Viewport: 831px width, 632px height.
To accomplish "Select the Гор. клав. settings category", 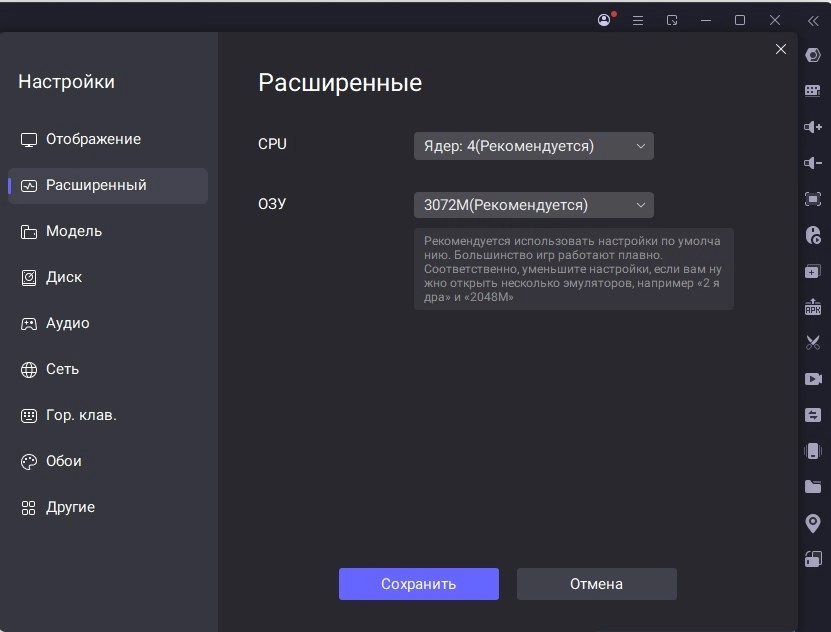I will click(95, 415).
